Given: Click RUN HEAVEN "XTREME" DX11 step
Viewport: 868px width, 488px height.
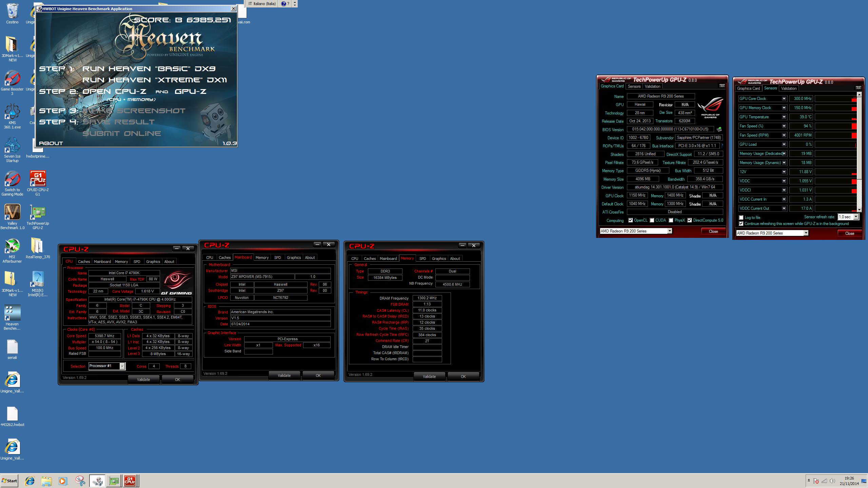Looking at the screenshot, I should pyautogui.click(x=155, y=80).
